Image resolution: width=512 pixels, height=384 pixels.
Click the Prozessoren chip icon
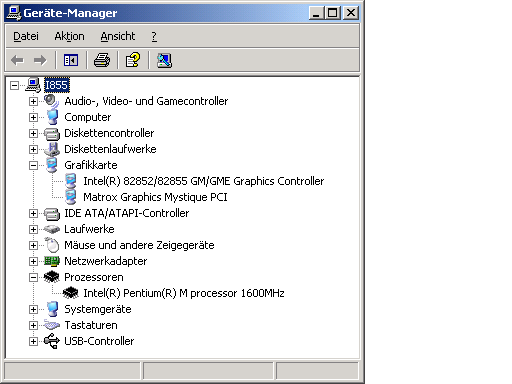pos(52,277)
